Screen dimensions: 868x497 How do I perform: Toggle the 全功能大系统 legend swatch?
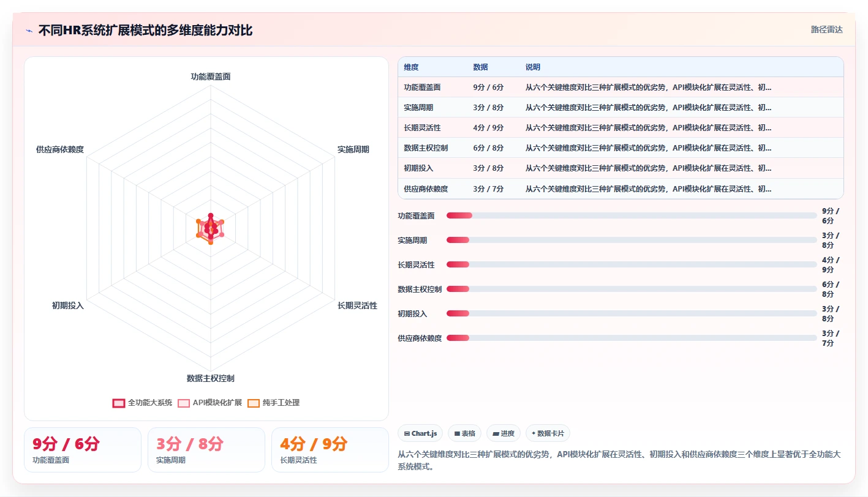pos(119,403)
